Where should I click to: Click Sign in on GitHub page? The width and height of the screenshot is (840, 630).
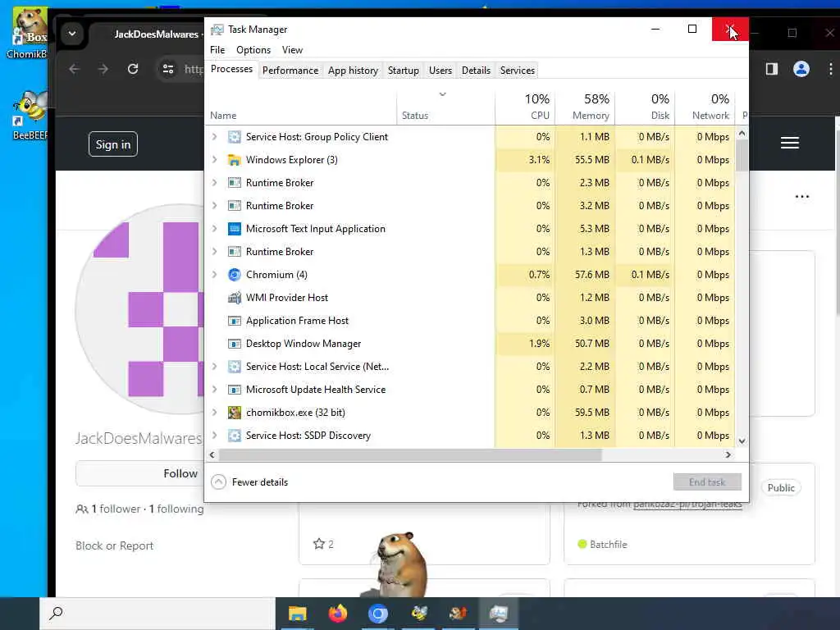[113, 144]
